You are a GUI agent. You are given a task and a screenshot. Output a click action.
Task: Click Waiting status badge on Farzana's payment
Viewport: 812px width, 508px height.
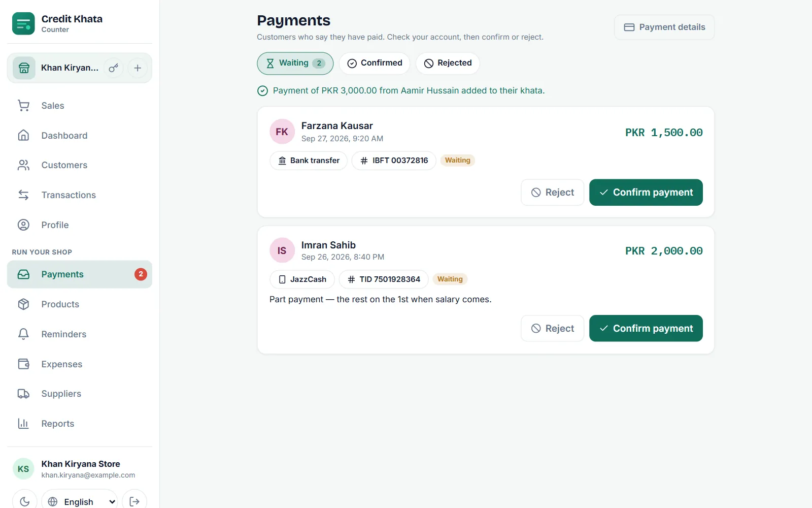coord(458,161)
